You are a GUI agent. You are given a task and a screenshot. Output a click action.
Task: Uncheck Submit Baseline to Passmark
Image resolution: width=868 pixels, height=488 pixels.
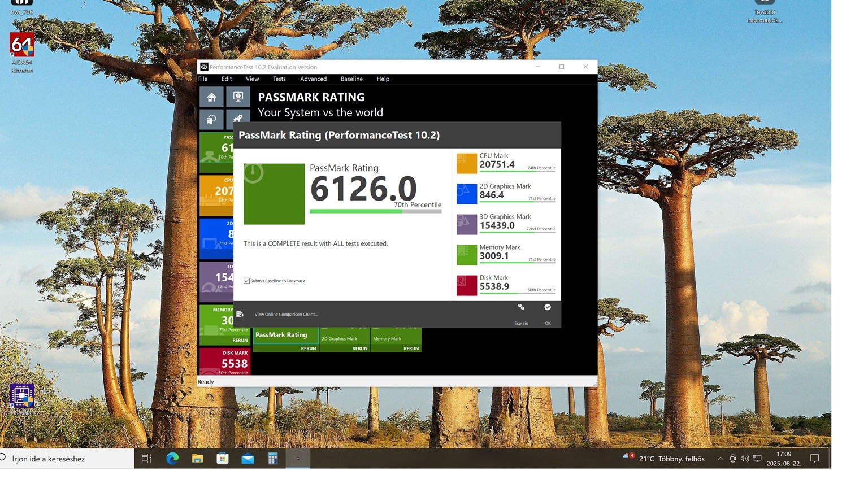pos(246,281)
